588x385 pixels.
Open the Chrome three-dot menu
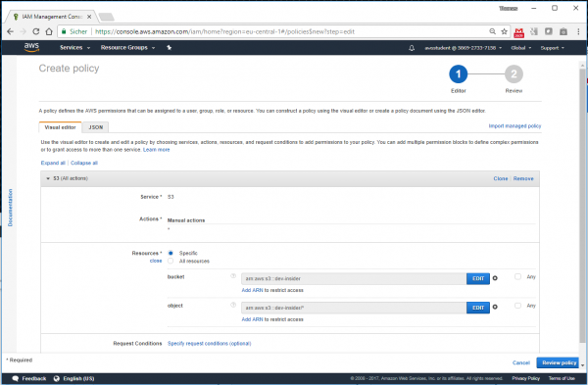[x=578, y=31]
